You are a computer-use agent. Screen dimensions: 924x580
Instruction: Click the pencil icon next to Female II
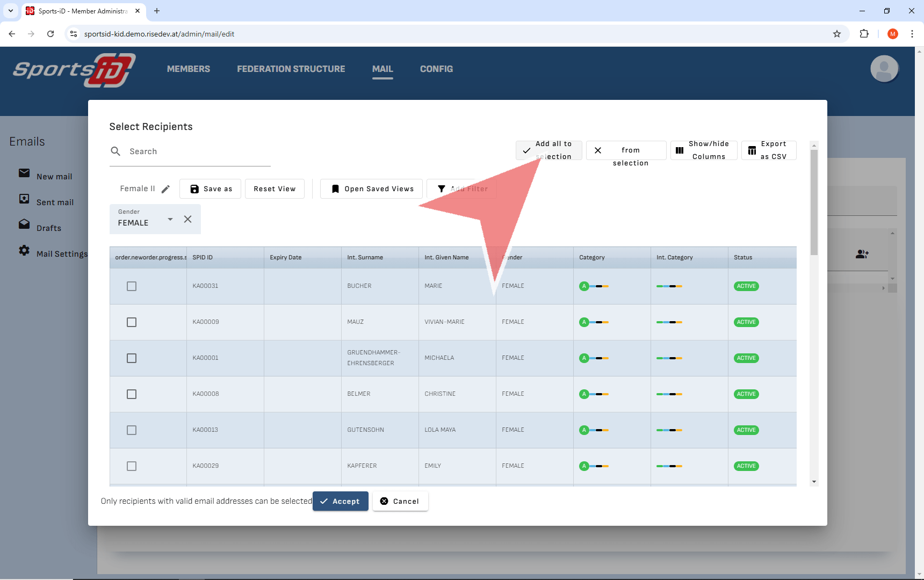click(x=165, y=189)
